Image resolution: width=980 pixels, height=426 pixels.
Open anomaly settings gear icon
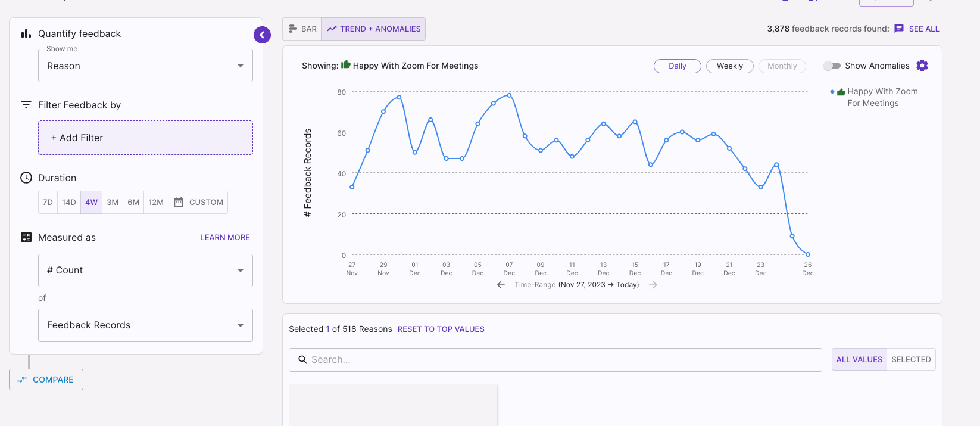point(922,66)
